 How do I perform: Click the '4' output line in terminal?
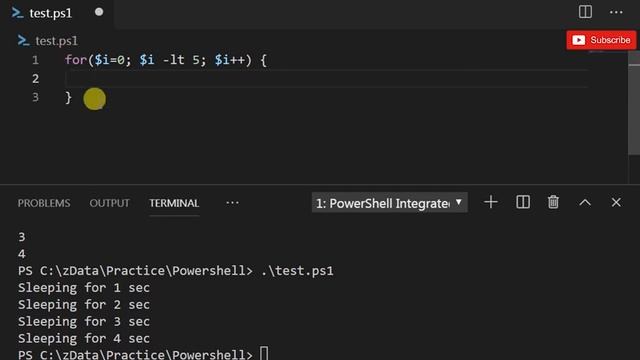[x=22, y=254]
